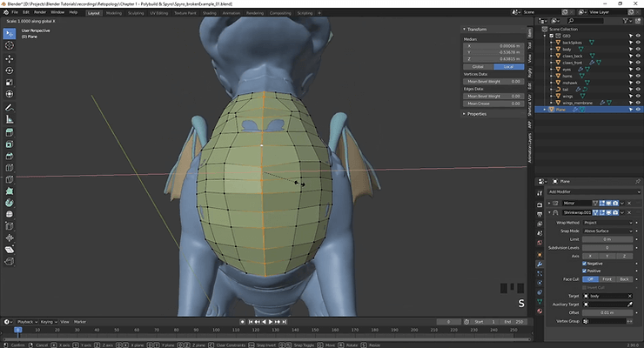Open the World properties tab icon
Viewport: 644px width, 348px height.
pos(540,243)
